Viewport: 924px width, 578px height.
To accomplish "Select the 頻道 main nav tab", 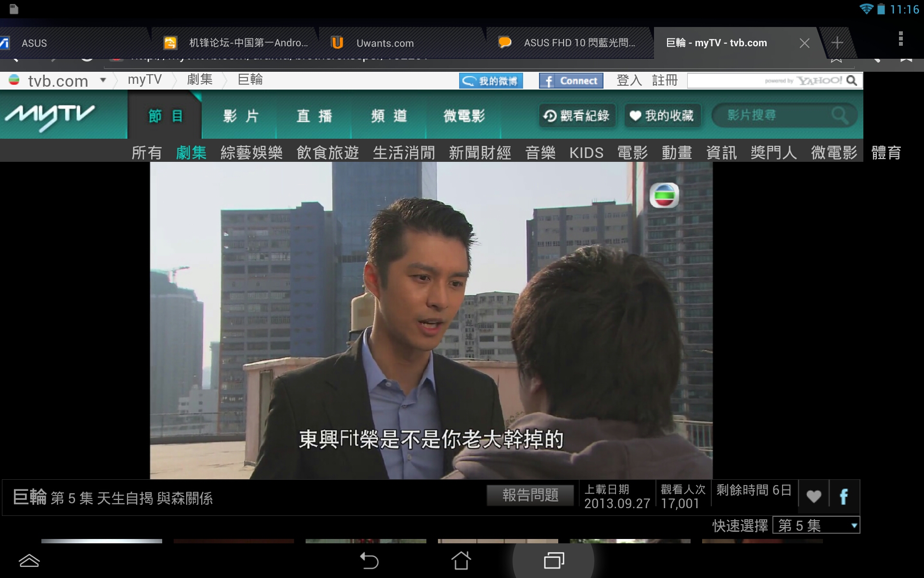I will [389, 116].
